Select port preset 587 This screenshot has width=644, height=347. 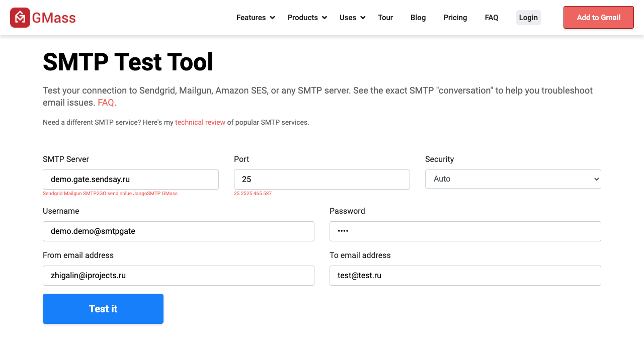[x=268, y=193]
